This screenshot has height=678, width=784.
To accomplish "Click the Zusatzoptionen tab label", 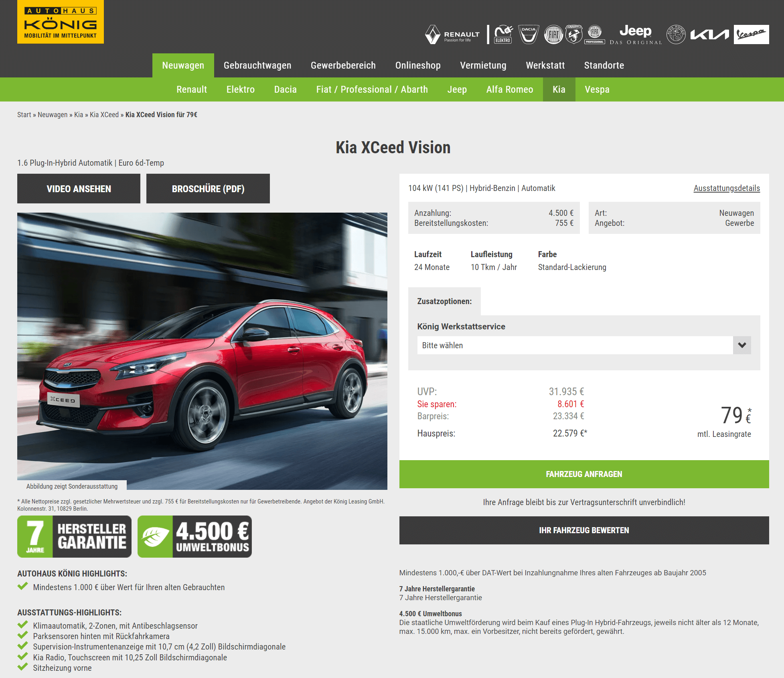I will coord(444,301).
